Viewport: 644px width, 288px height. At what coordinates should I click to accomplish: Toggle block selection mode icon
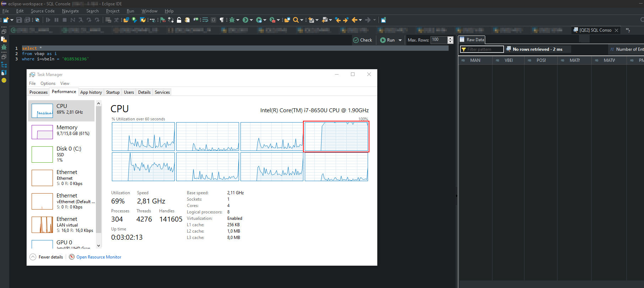coord(213,20)
